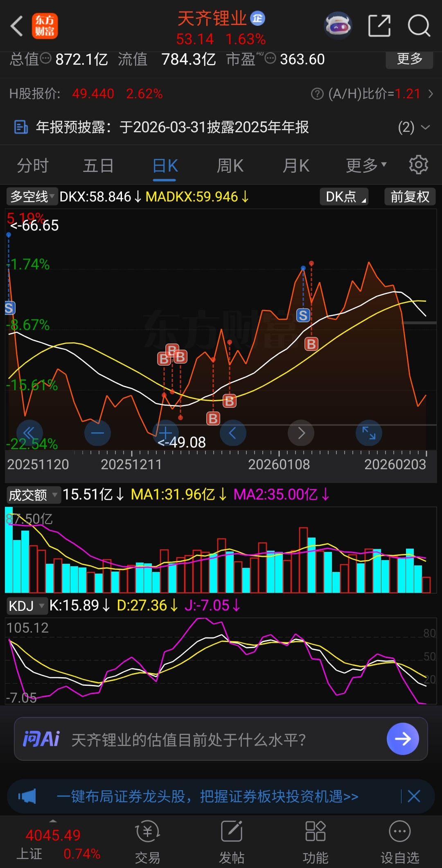Expand the 年报预披露 (2) chevron
The image size is (442, 868).
[x=426, y=127]
